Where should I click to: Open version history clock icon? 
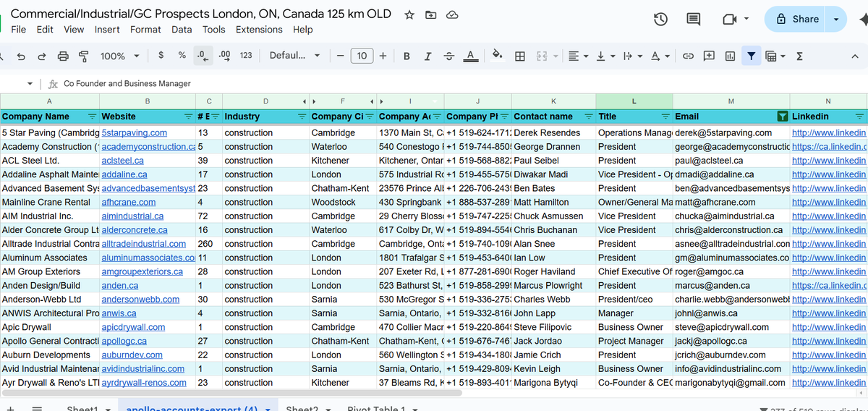pyautogui.click(x=660, y=20)
